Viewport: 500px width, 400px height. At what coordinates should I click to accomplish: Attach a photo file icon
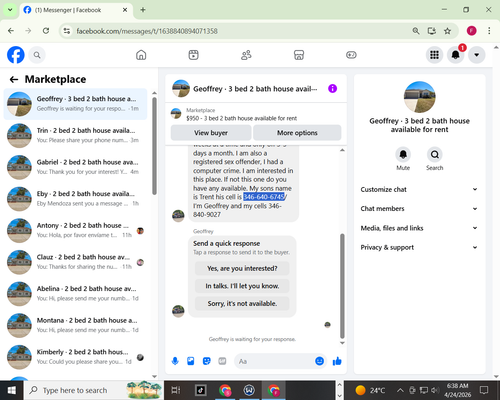[x=191, y=361]
